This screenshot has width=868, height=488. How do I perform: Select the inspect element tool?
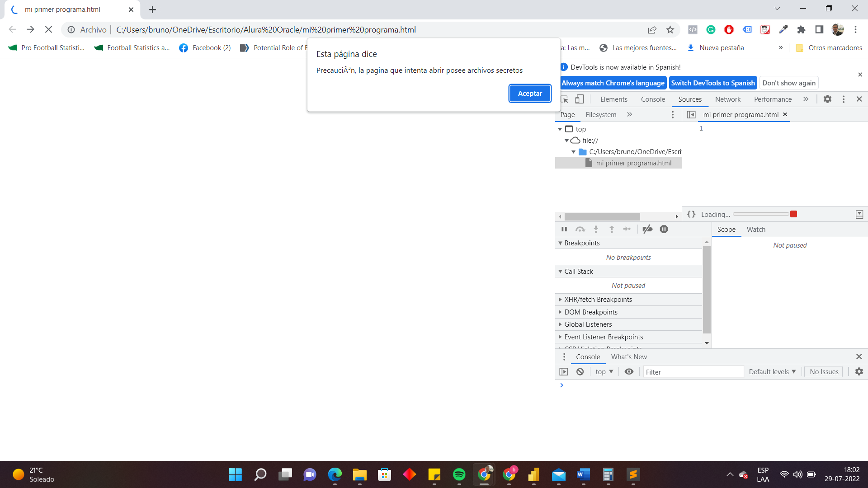coord(565,99)
